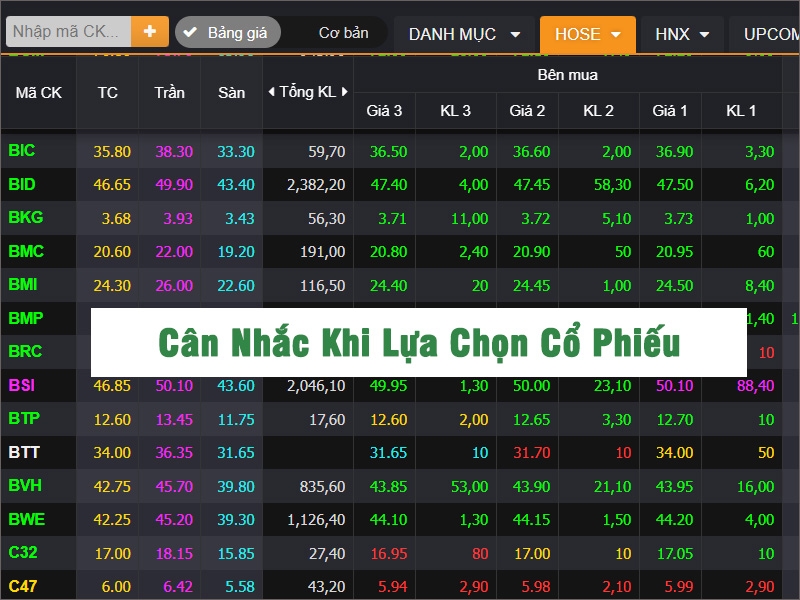Open stock symbol BWE

27,519
